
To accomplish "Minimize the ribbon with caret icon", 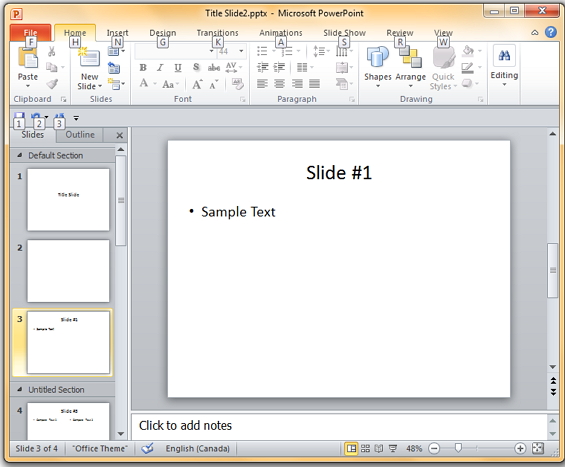I will (x=535, y=33).
